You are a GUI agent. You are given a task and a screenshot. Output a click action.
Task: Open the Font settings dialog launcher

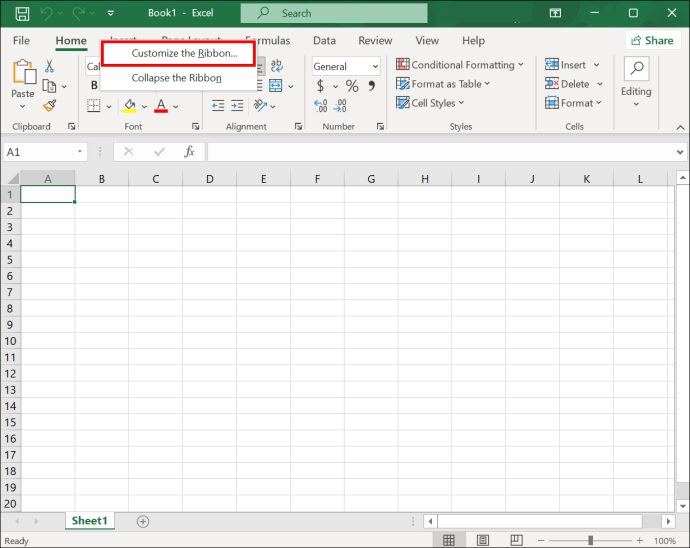coord(195,127)
